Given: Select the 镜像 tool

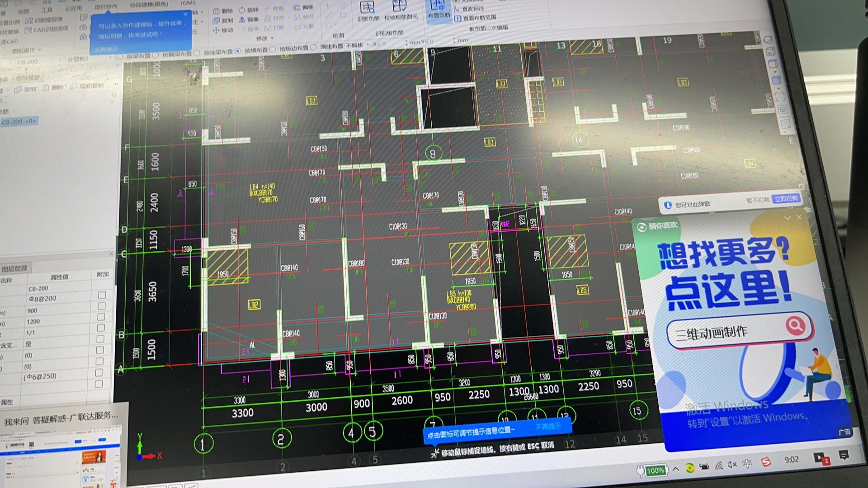Looking at the screenshot, I should tap(249, 19).
